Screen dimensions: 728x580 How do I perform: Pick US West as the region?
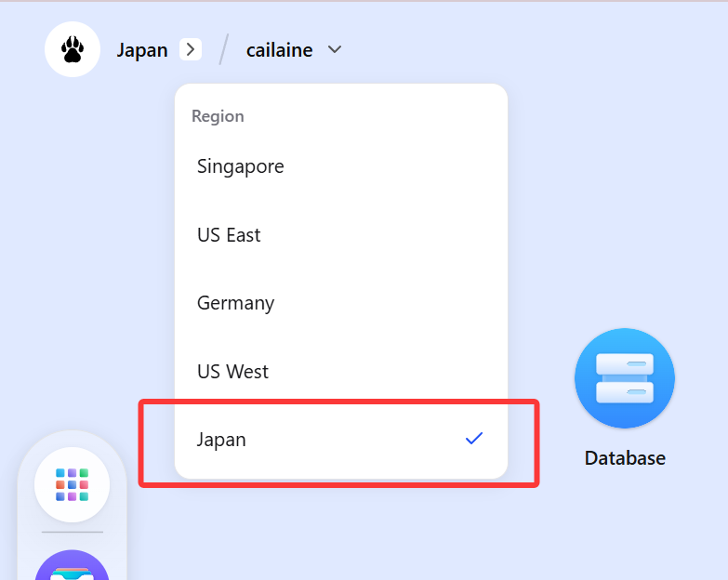(232, 372)
